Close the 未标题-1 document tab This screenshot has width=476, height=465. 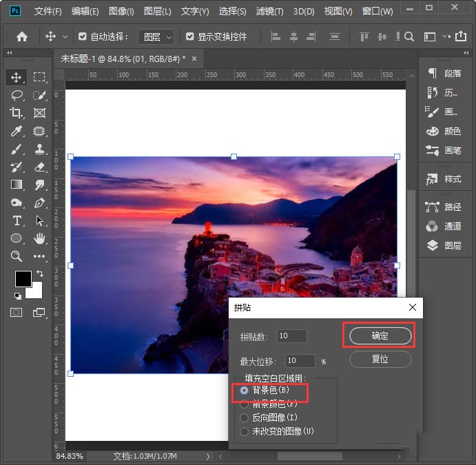pyautogui.click(x=194, y=59)
